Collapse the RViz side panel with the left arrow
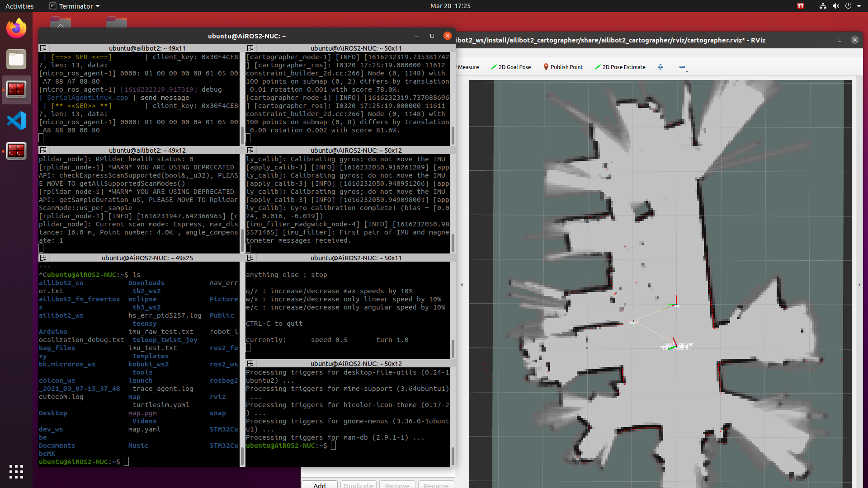Screen dimensions: 868x488 coord(462,285)
